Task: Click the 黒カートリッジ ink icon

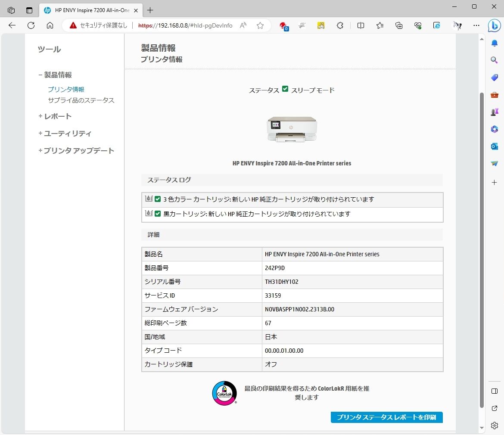Action: tap(149, 213)
